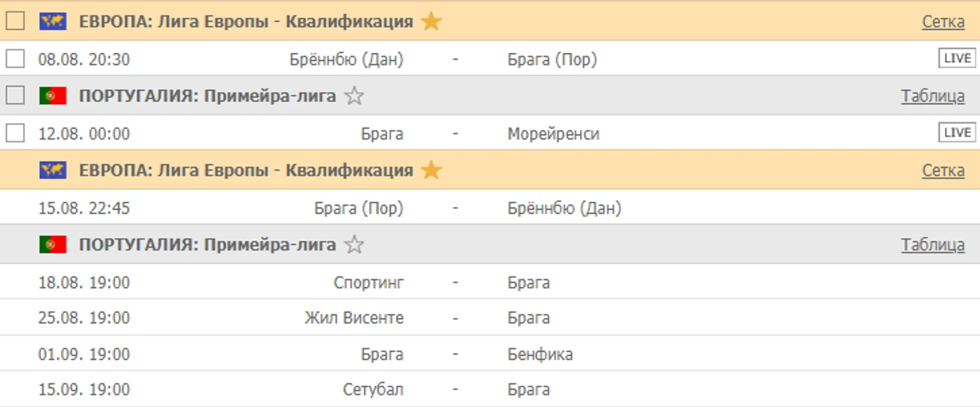The image size is (980, 407).
Task: Open the Брага - Бенфика match row
Action: coord(490,354)
